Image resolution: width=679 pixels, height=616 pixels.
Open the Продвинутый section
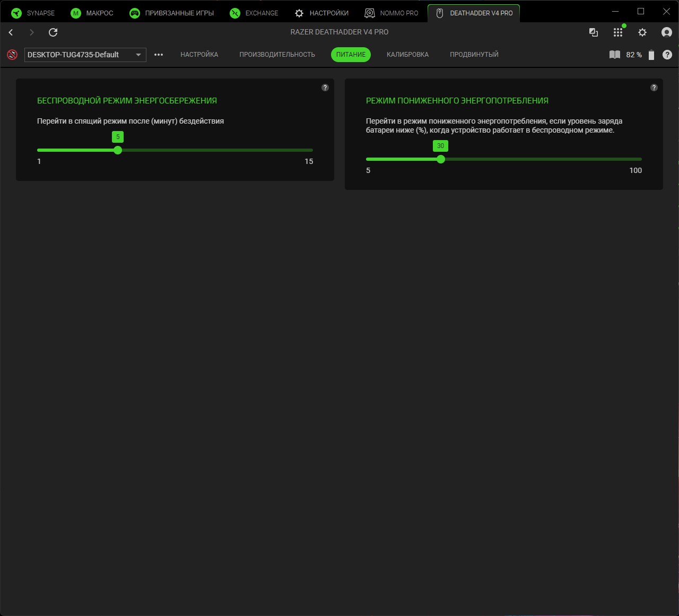(474, 55)
